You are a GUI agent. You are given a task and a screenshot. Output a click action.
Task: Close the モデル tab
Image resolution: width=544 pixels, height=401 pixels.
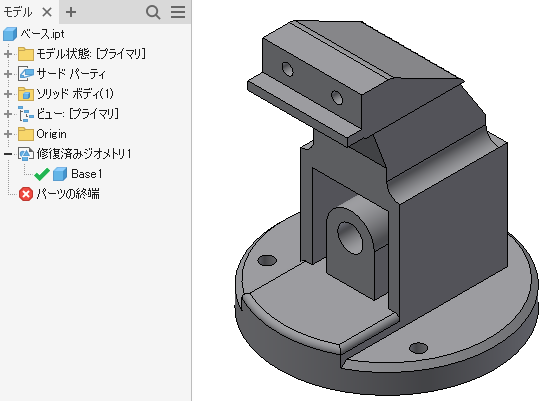point(47,12)
